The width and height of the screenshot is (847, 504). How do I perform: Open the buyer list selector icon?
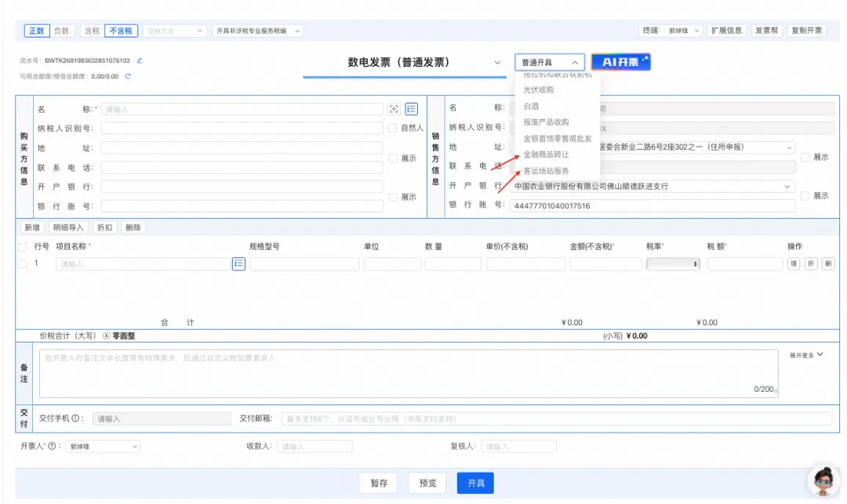click(411, 109)
